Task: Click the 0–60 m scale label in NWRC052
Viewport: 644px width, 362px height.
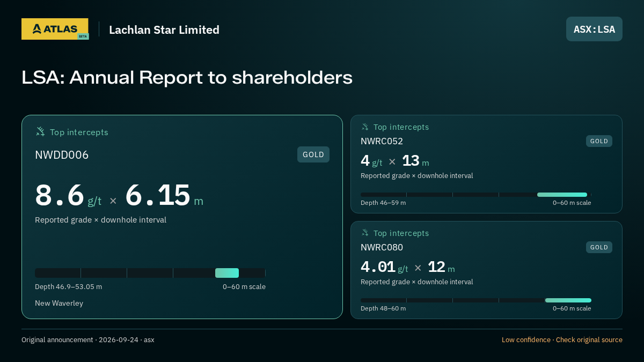Action: tap(572, 203)
